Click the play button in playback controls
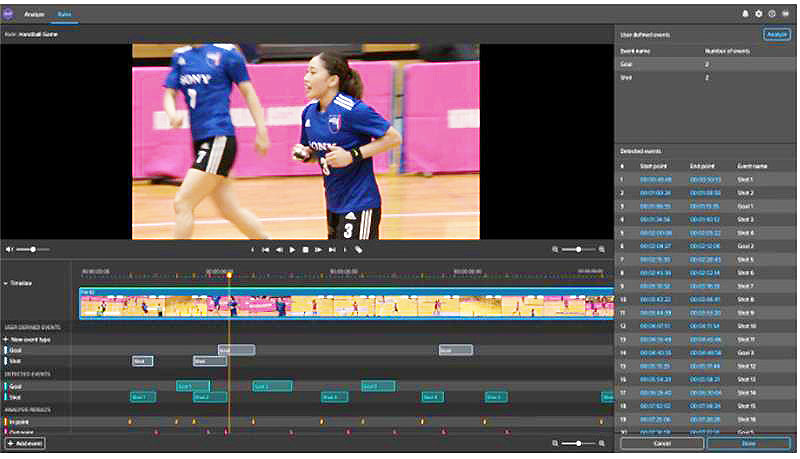The height and width of the screenshot is (459, 800). click(292, 249)
